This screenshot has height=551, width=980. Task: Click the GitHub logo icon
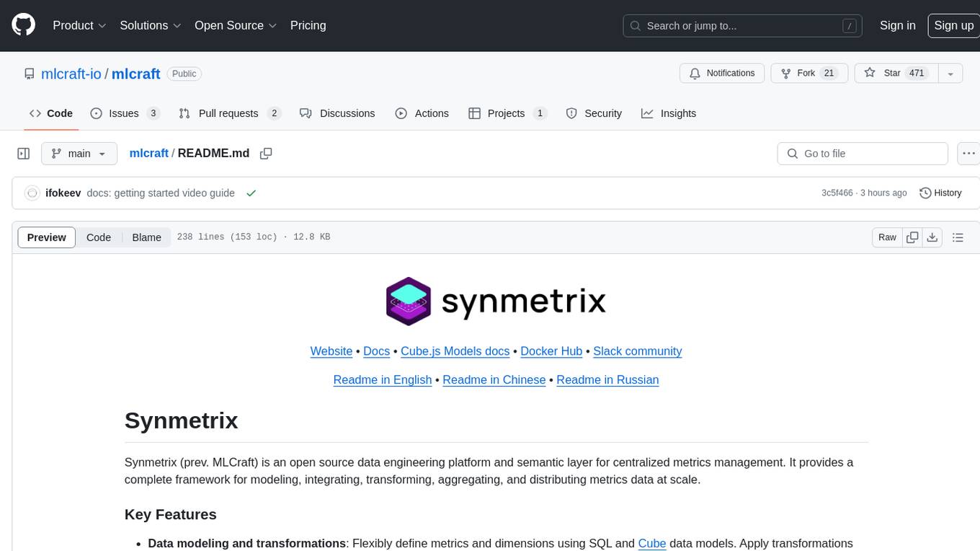pyautogui.click(x=23, y=25)
